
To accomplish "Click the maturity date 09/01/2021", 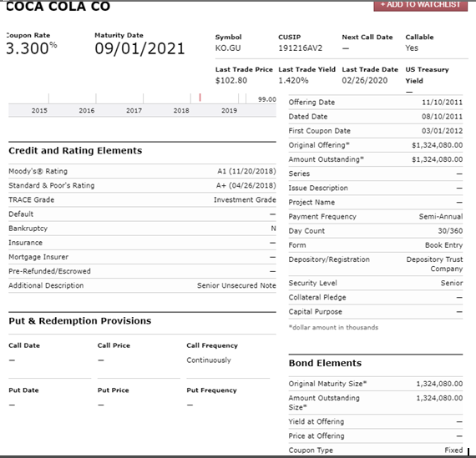I will point(139,48).
